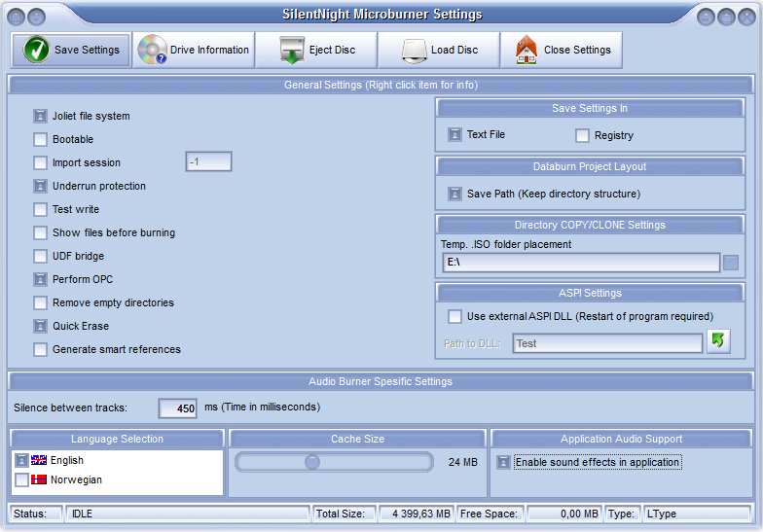Click the Eject Disc button label
This screenshot has width=763, height=532.
(333, 51)
